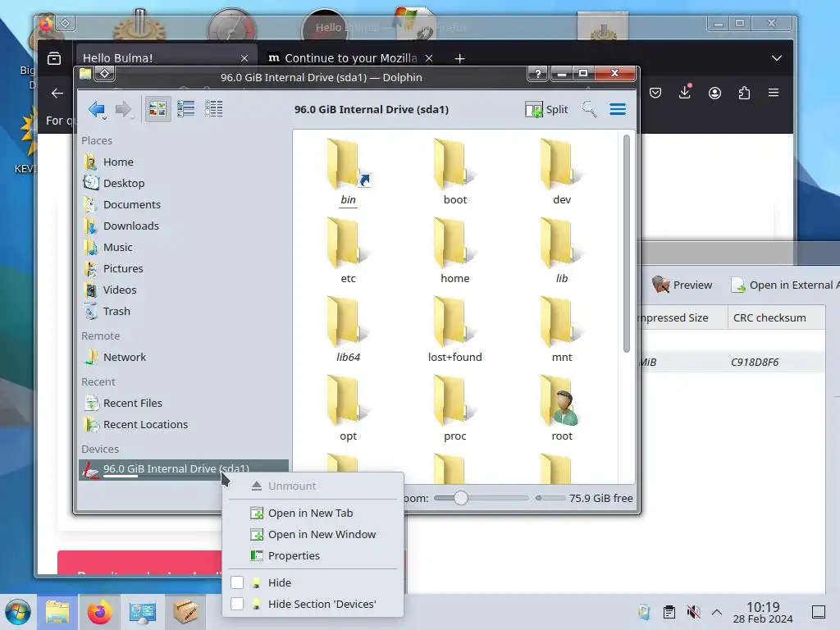The width and height of the screenshot is (840, 630).
Task: Open the start menu launcher
Action: click(18, 612)
